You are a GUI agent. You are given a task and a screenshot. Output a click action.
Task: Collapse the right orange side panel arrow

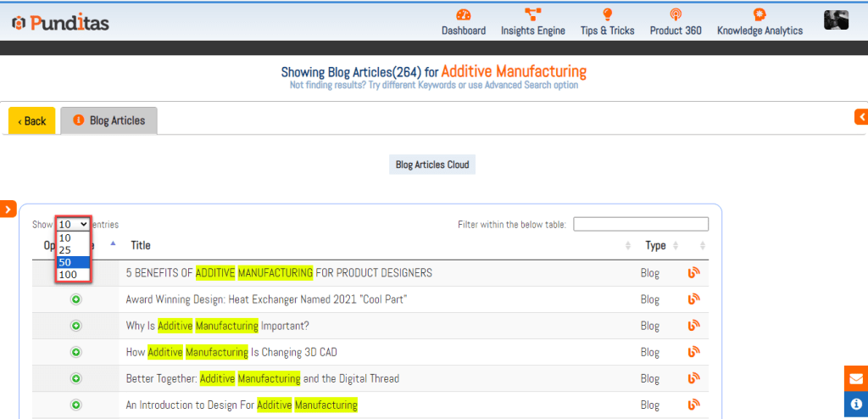coord(861,117)
